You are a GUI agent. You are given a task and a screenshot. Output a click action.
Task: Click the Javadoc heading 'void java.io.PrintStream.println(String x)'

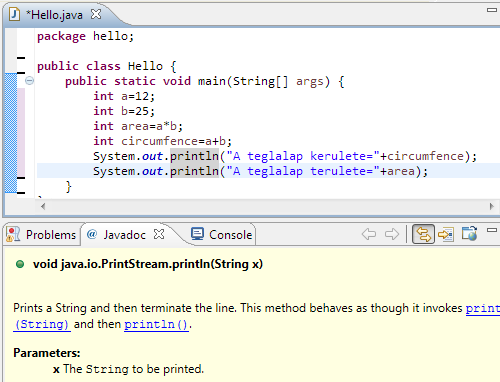pyautogui.click(x=148, y=264)
